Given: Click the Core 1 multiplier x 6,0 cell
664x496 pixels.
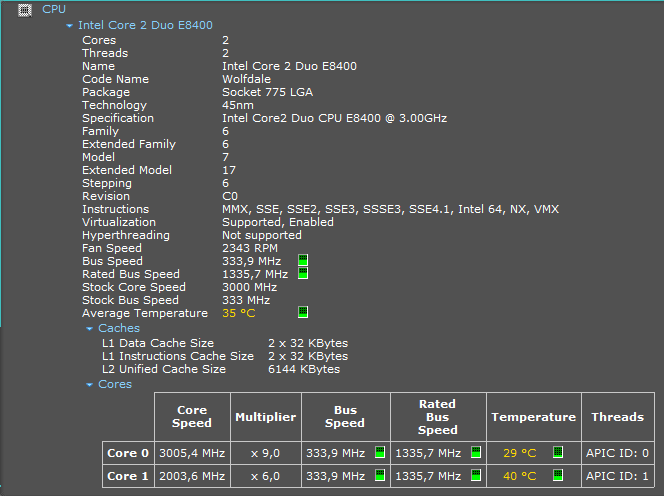Looking at the screenshot, I should (266, 476).
